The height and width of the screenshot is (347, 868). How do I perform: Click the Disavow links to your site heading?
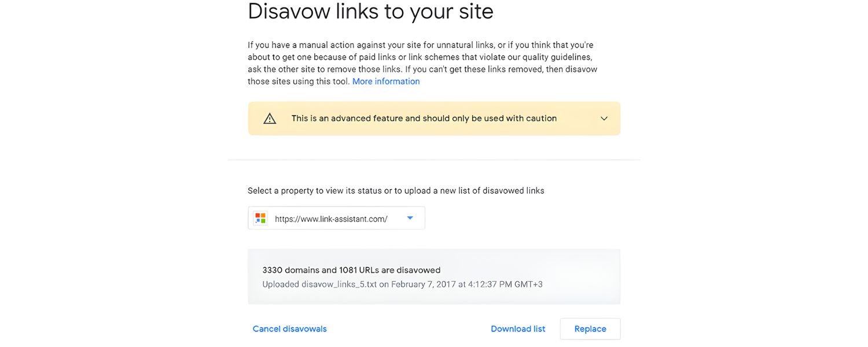[x=370, y=12]
